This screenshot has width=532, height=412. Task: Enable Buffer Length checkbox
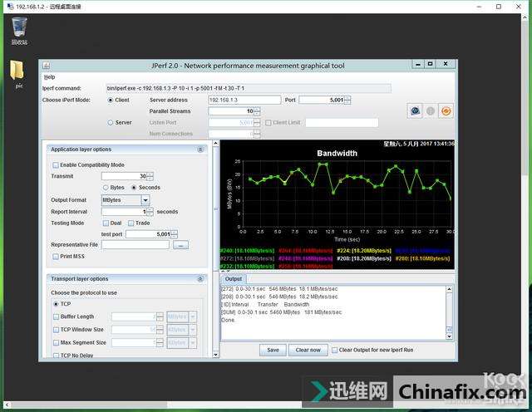[x=56, y=316]
